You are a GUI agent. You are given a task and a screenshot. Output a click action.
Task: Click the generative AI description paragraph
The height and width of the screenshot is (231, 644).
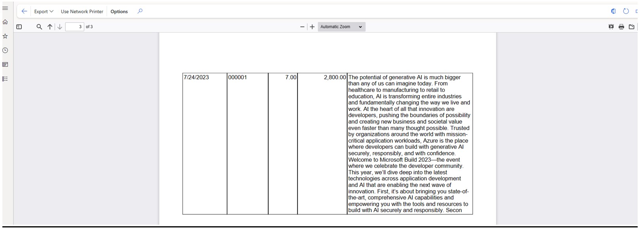click(410, 144)
